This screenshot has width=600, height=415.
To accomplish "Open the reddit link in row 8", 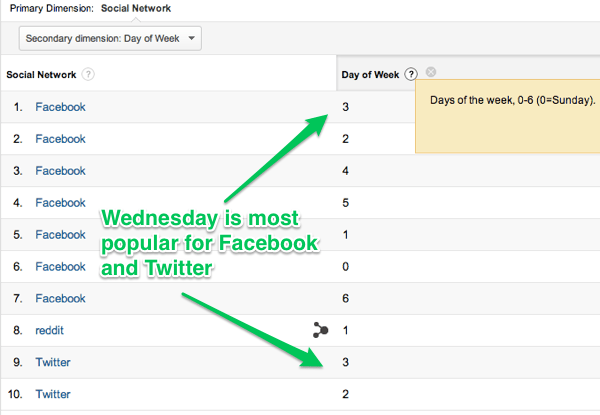I will (49, 330).
